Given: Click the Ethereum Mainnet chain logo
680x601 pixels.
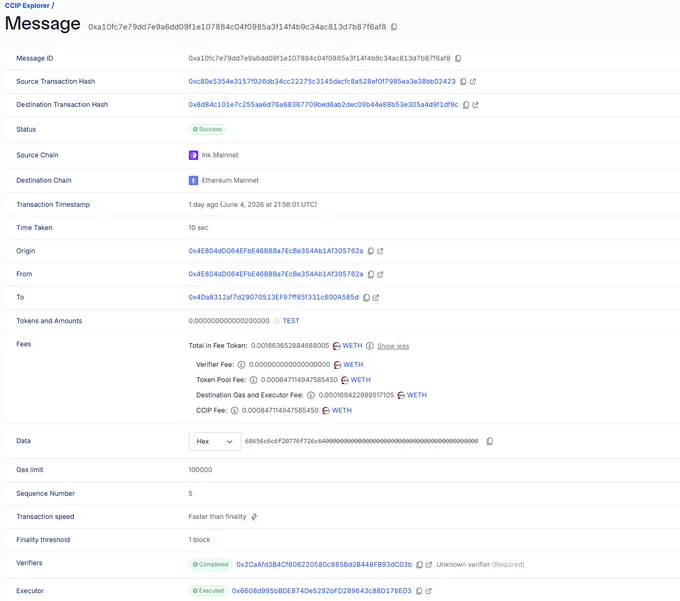Looking at the screenshot, I should coord(193,180).
